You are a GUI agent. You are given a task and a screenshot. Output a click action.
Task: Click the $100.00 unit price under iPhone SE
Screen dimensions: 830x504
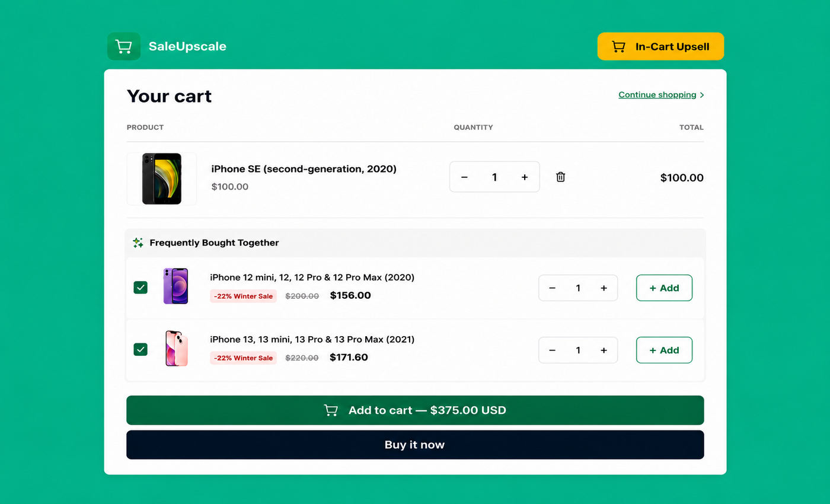click(x=230, y=187)
